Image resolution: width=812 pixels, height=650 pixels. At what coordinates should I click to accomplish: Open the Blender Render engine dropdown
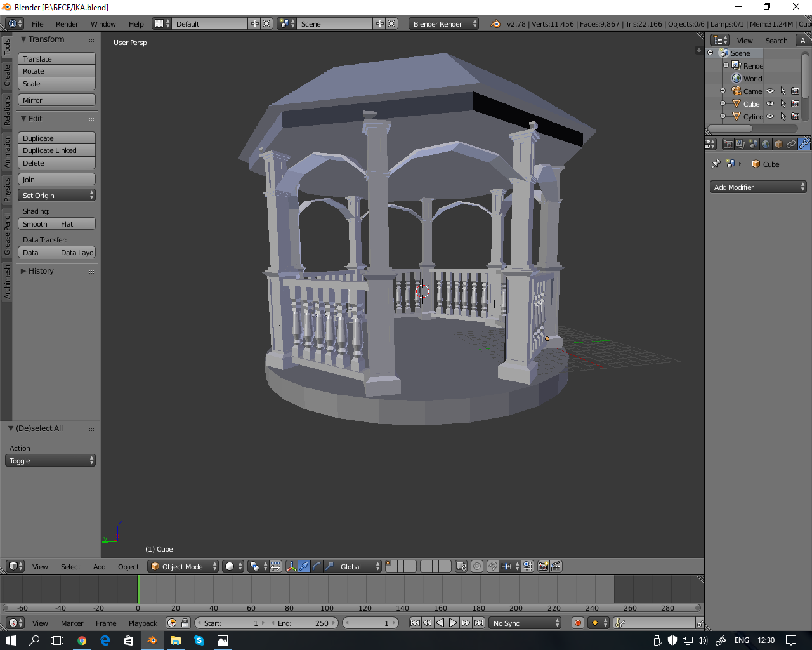click(444, 23)
